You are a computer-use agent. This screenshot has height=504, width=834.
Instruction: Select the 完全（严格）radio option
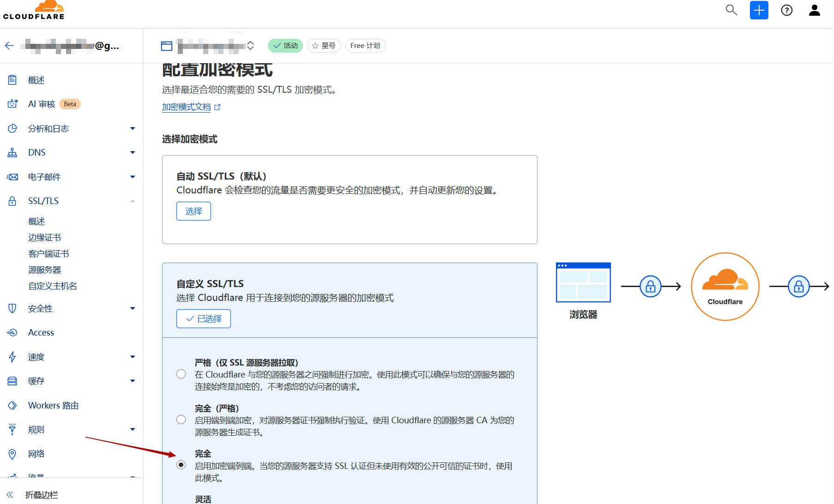coord(181,420)
